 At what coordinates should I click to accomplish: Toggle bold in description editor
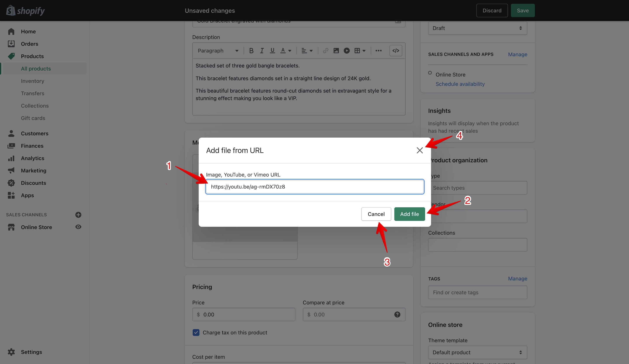251,51
